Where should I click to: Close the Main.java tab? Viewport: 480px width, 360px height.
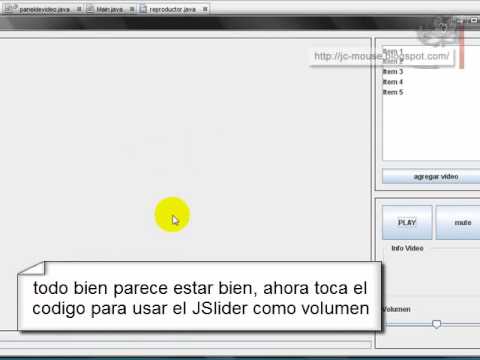tap(132, 9)
